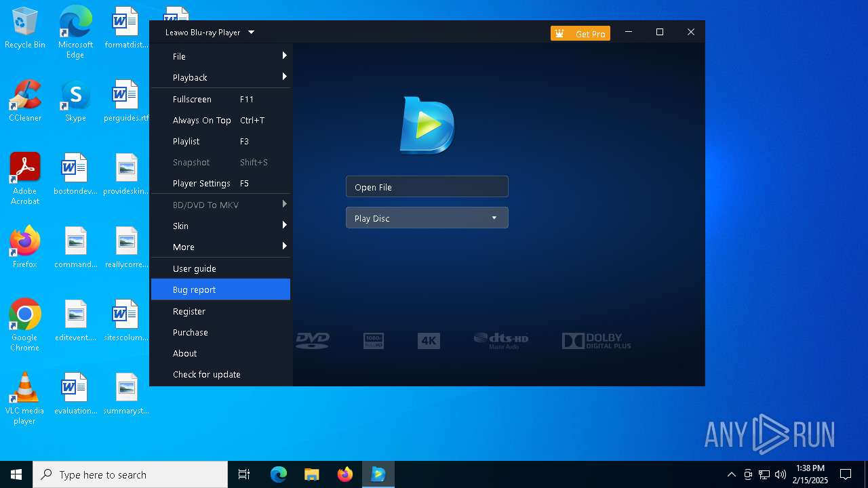Expand the More submenu
This screenshot has width=868, height=488.
point(221,247)
